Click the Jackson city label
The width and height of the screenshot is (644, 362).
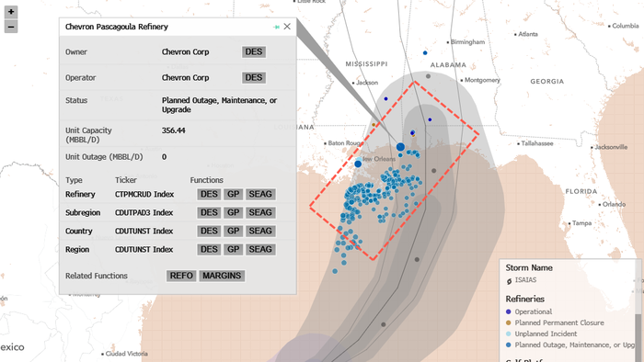click(x=367, y=83)
